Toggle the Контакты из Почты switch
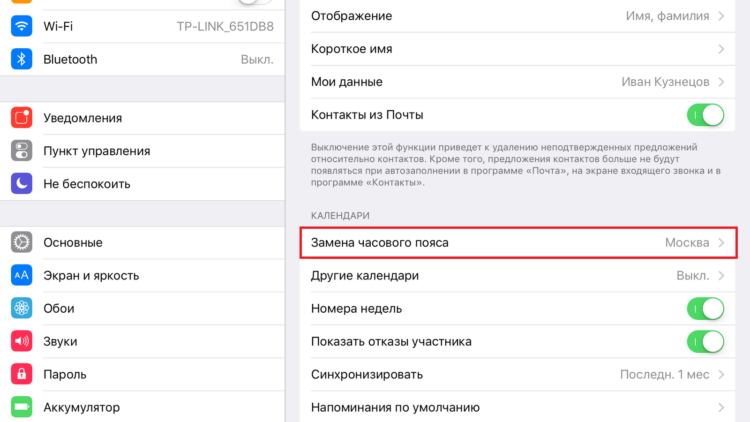Viewport: 750px width, 422px height. pyautogui.click(x=706, y=115)
